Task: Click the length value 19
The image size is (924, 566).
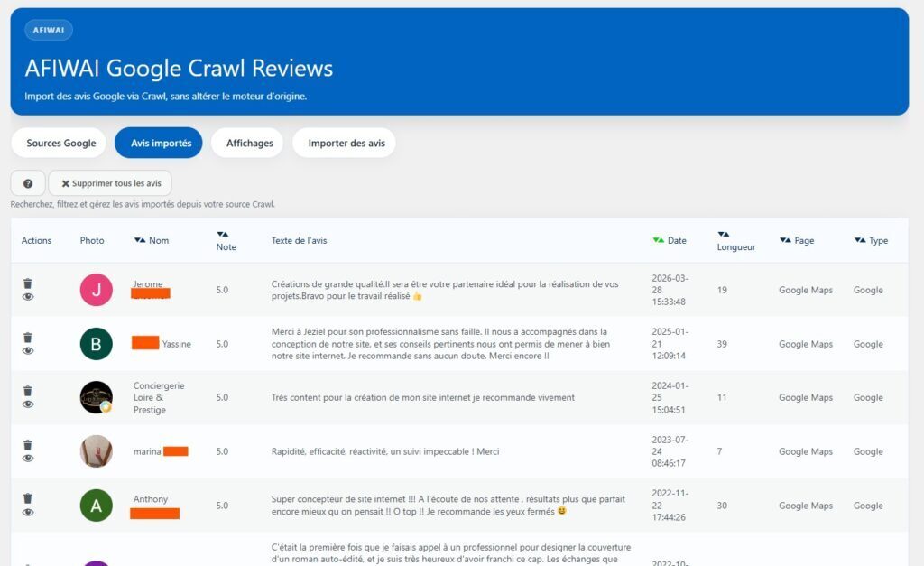Action: [x=722, y=290]
